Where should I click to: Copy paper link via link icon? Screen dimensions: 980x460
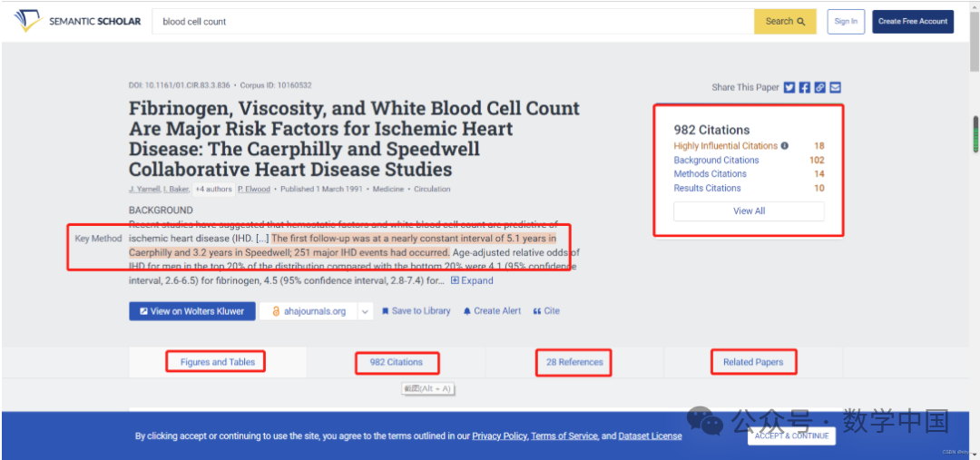pos(820,87)
